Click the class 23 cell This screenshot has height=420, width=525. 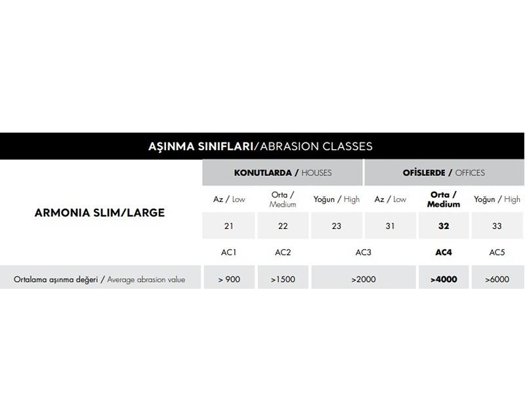(x=337, y=226)
